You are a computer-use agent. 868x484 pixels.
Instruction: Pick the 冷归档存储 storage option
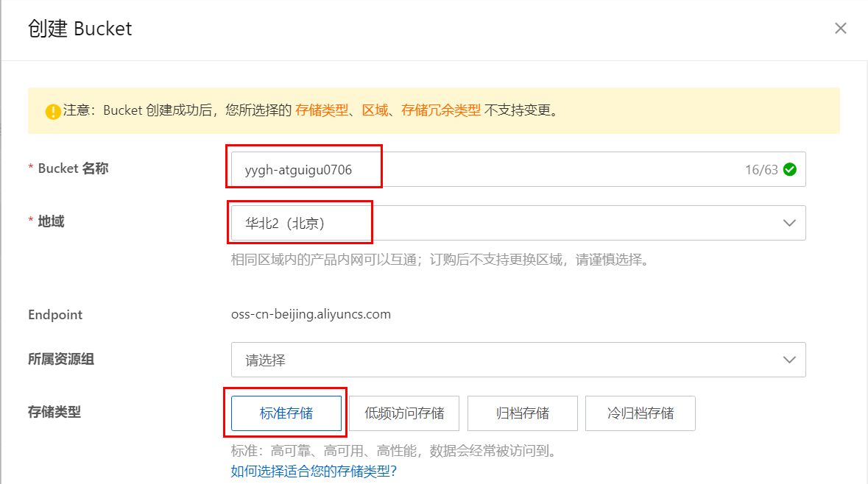click(640, 413)
